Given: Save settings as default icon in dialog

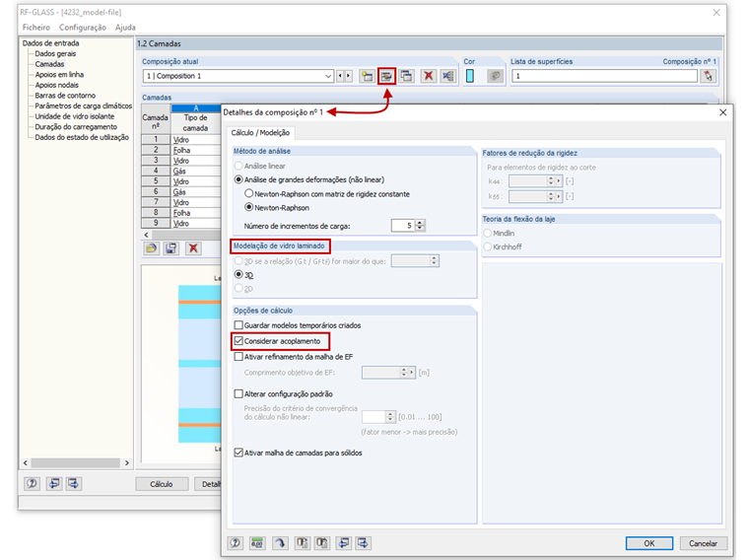Looking at the screenshot, I should tap(322, 543).
